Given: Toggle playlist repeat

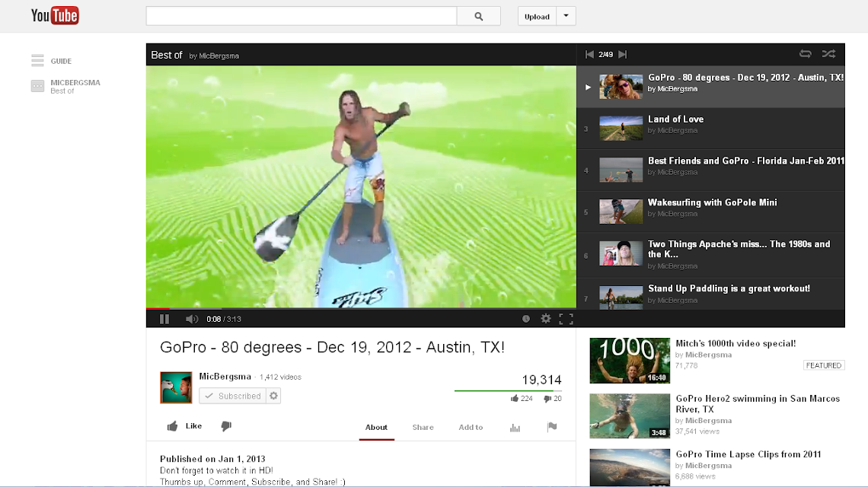Looking at the screenshot, I should point(806,54).
